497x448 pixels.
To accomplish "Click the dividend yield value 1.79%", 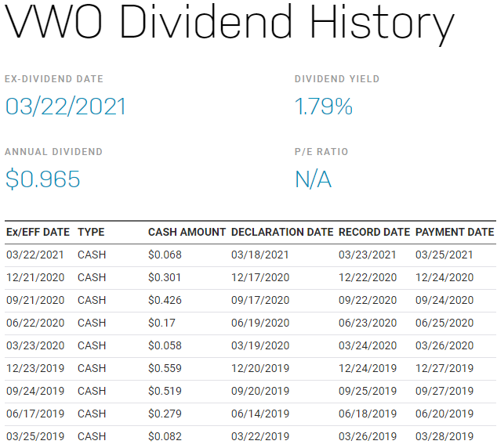I will coord(324,106).
